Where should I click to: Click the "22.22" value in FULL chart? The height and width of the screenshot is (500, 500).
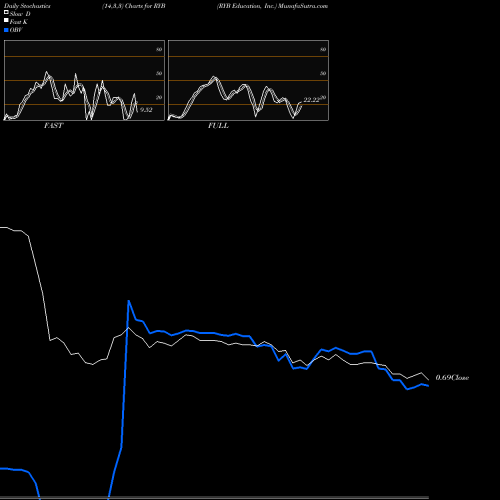[x=311, y=100]
